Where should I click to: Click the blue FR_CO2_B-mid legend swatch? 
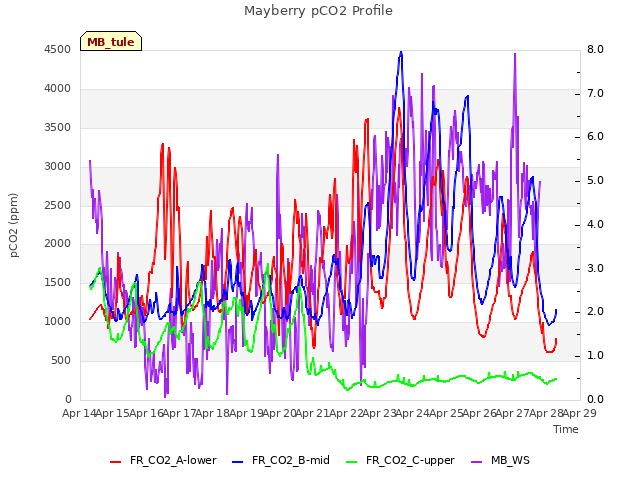(x=238, y=462)
